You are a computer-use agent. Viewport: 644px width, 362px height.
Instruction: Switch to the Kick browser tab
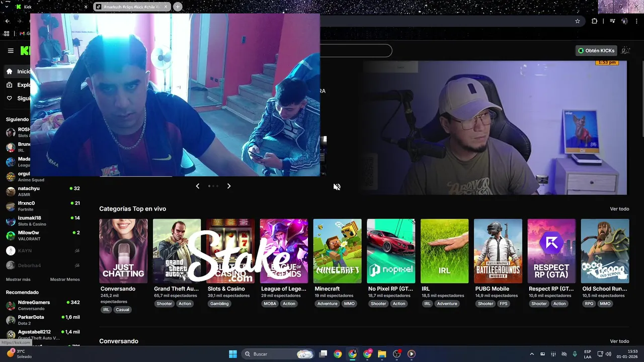click(50, 7)
